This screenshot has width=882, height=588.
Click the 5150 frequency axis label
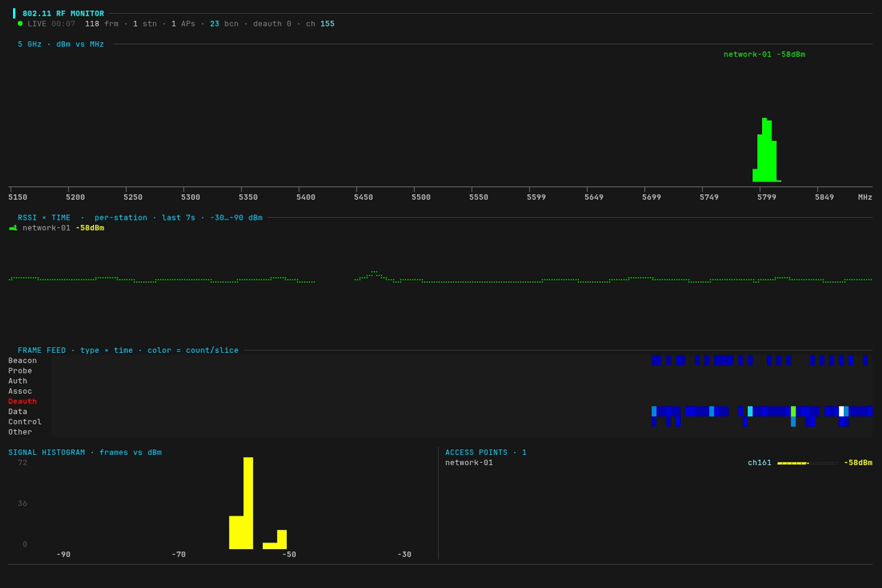tap(18, 198)
